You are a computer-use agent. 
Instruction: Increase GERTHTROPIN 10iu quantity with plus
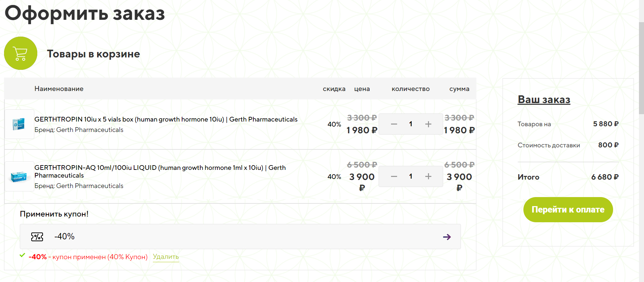pyautogui.click(x=428, y=124)
